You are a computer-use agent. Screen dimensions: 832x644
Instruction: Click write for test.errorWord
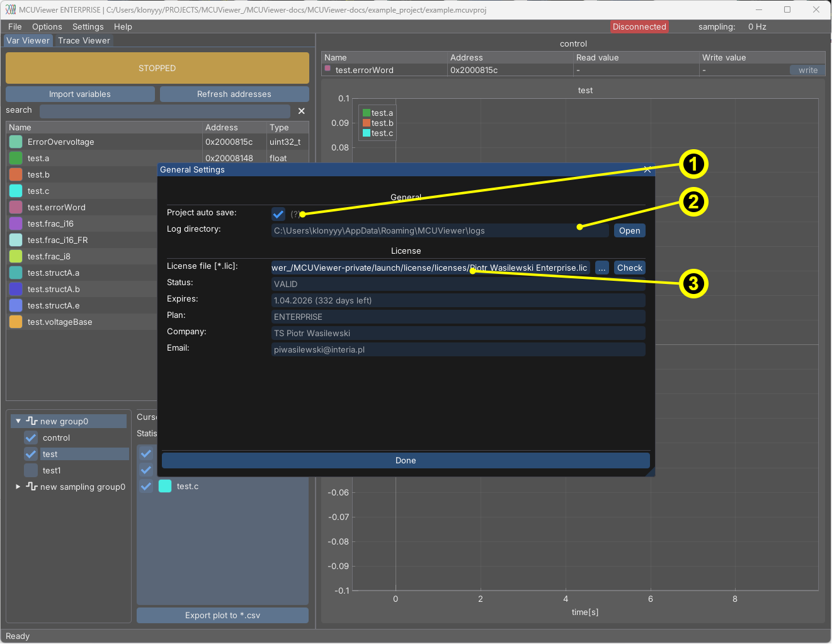[807, 71]
